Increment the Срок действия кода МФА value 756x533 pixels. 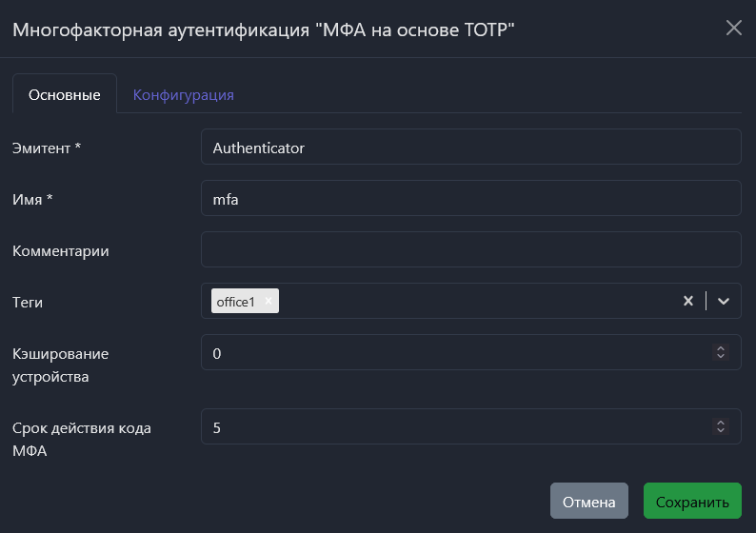721,423
